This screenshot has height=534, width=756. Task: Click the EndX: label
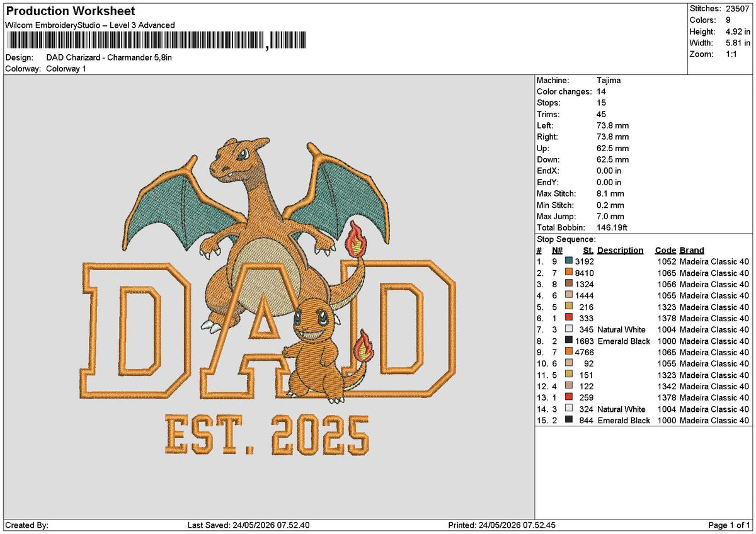548,171
